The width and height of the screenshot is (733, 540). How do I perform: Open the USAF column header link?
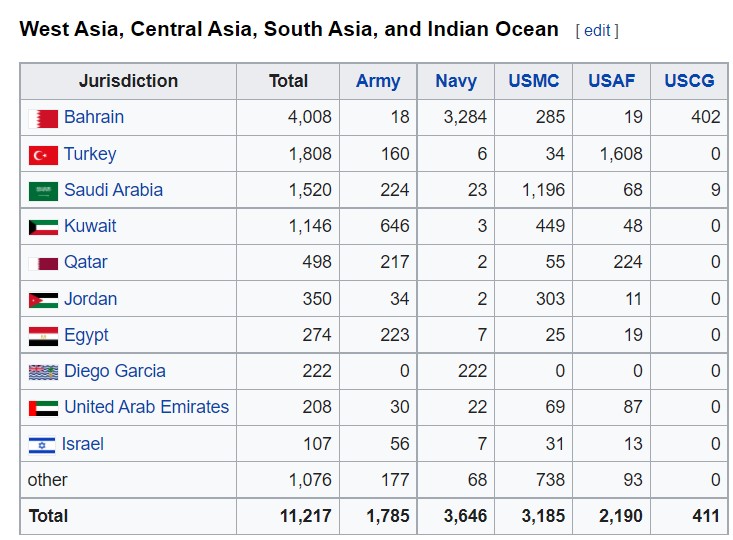tap(611, 81)
